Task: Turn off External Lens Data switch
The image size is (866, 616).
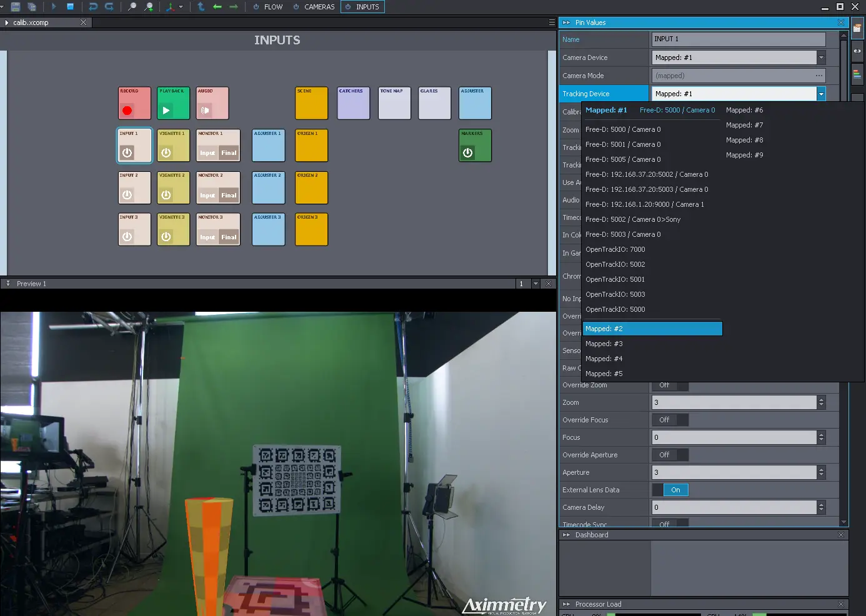Action: [670, 490]
